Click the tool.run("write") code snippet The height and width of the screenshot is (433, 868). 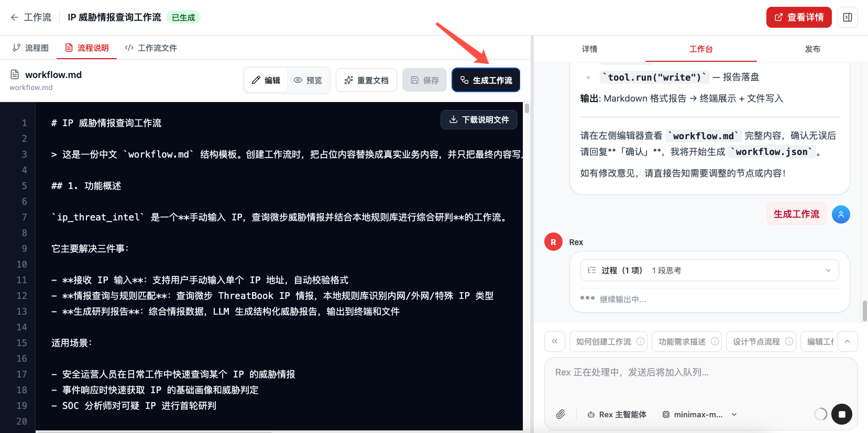tap(655, 77)
